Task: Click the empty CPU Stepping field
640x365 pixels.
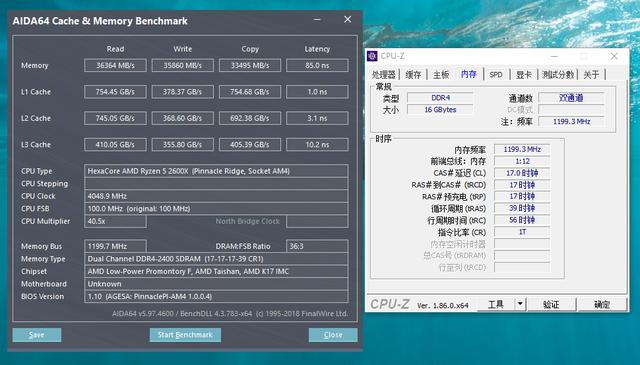Action: click(216, 184)
